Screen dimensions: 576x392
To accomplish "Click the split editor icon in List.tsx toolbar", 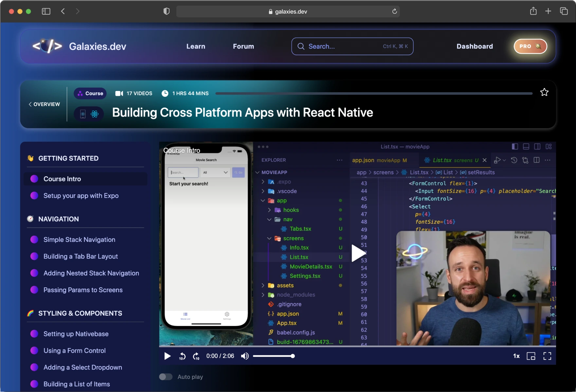I will [x=536, y=160].
